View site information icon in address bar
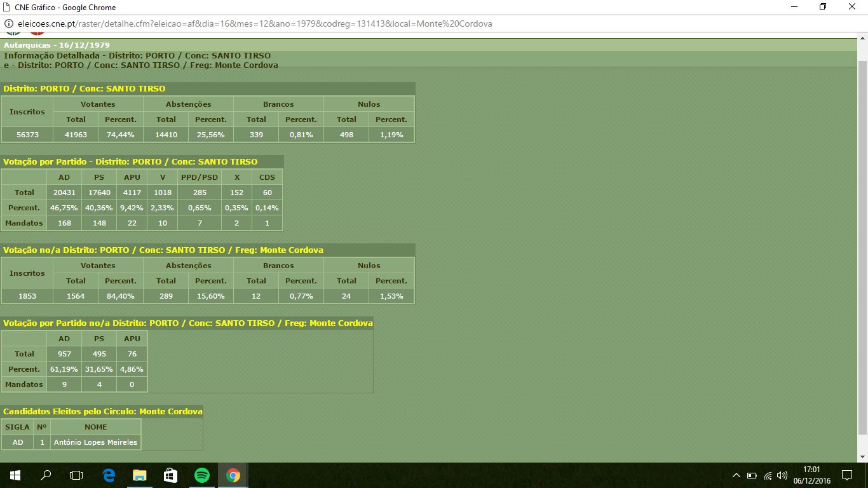Viewport: 868px width, 488px height. click(10, 24)
